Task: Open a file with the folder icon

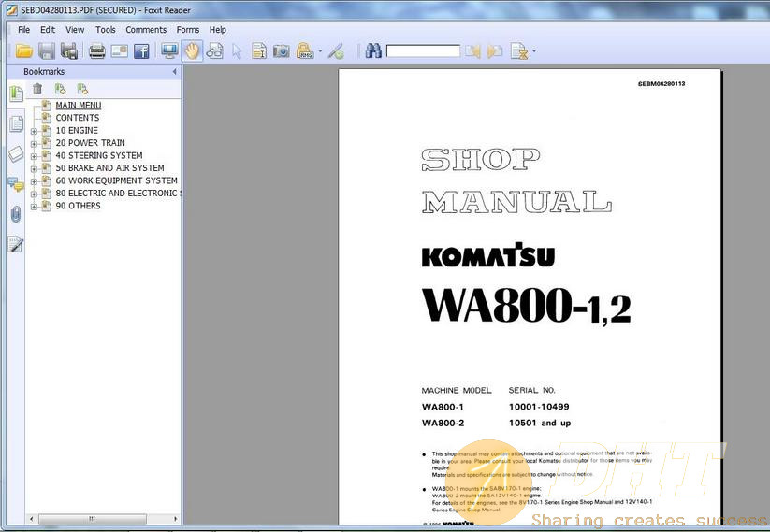Action: (x=23, y=50)
